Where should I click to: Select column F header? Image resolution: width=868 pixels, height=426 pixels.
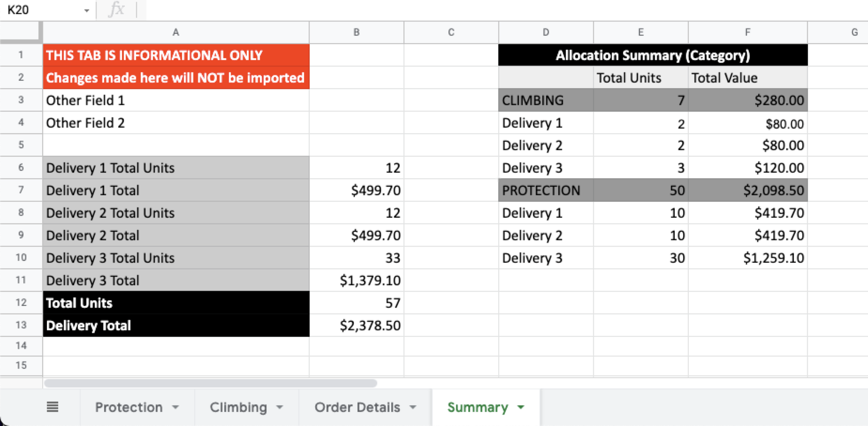(x=747, y=32)
